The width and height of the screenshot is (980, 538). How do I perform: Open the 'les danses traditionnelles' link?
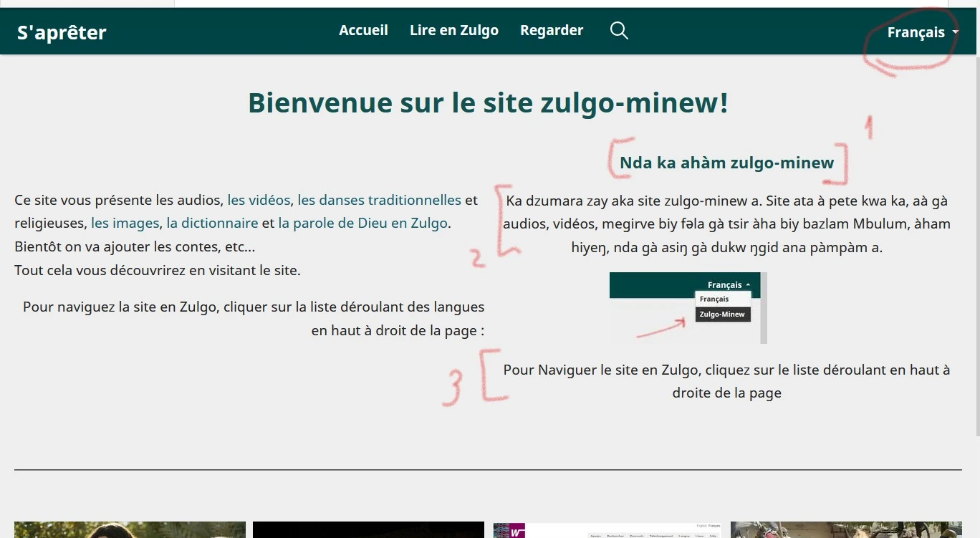tap(379, 200)
